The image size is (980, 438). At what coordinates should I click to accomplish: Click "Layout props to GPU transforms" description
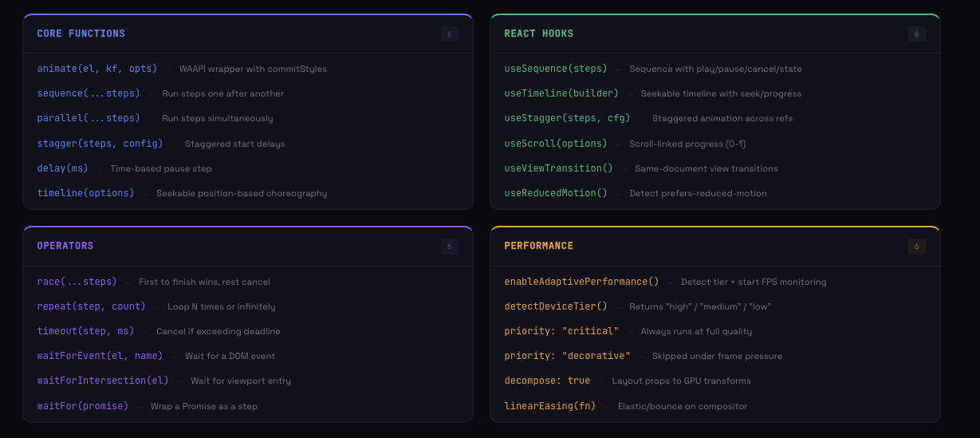point(681,381)
